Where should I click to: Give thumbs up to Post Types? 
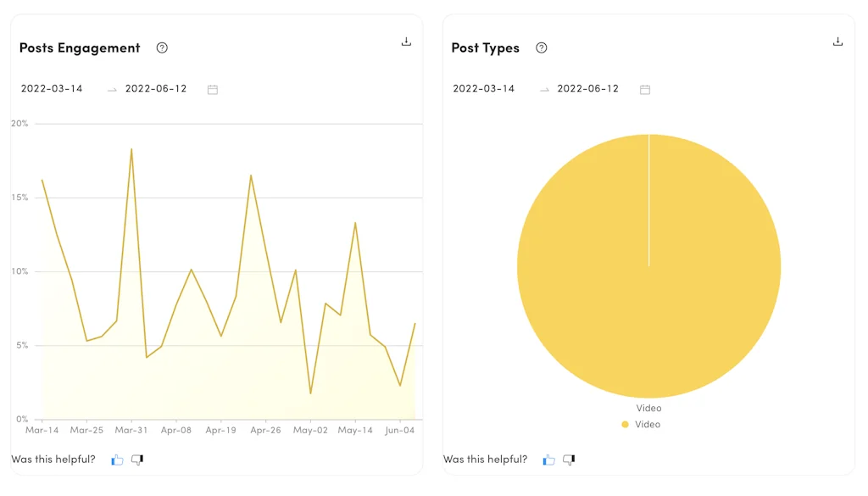(x=549, y=460)
